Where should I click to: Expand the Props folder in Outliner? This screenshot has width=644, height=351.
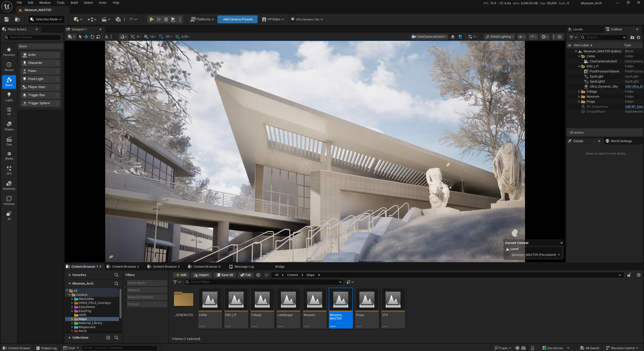579,101
